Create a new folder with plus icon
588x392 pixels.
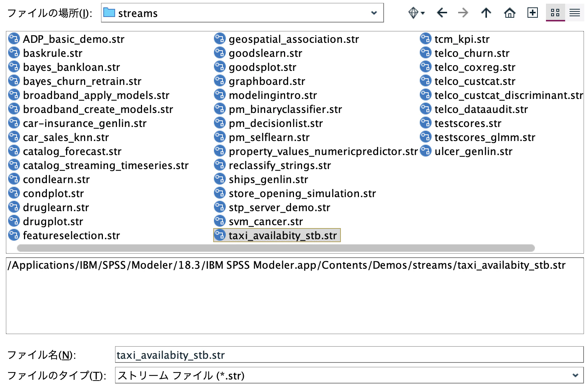pos(533,13)
